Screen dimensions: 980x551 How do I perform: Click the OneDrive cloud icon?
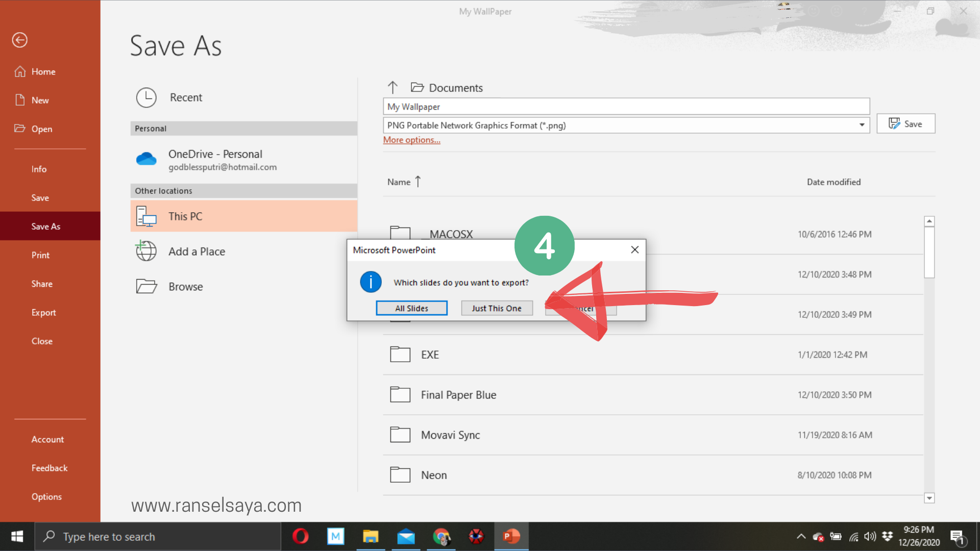146,159
